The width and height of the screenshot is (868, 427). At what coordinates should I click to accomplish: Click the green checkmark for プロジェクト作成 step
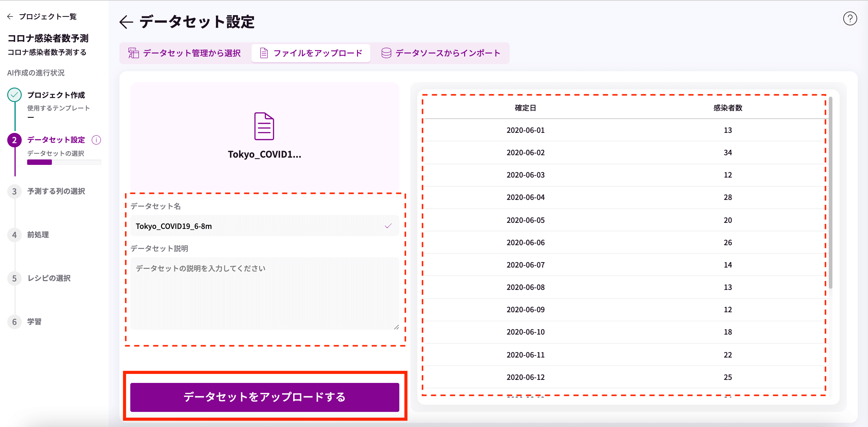(14, 95)
